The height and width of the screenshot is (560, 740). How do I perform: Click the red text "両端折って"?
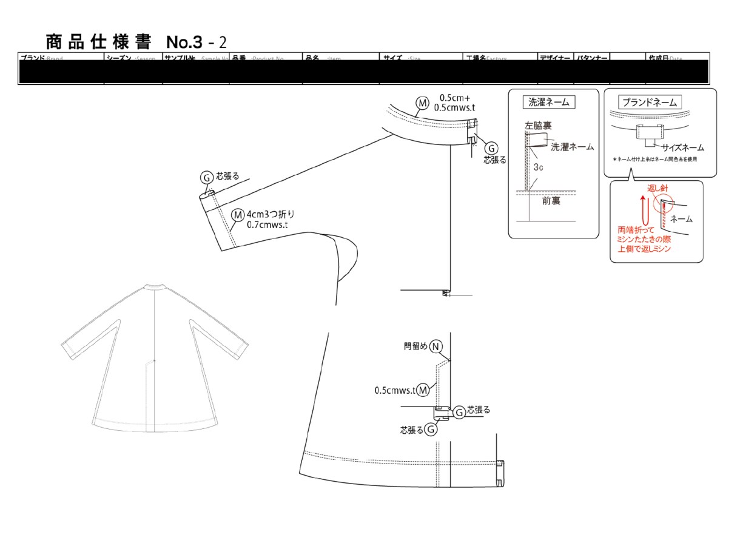pos(635,231)
